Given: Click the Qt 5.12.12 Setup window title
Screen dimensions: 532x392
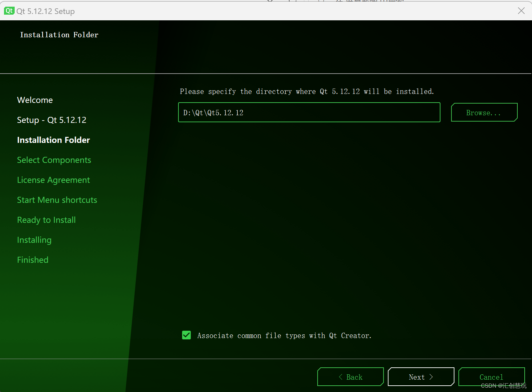Looking at the screenshot, I should 46,11.
